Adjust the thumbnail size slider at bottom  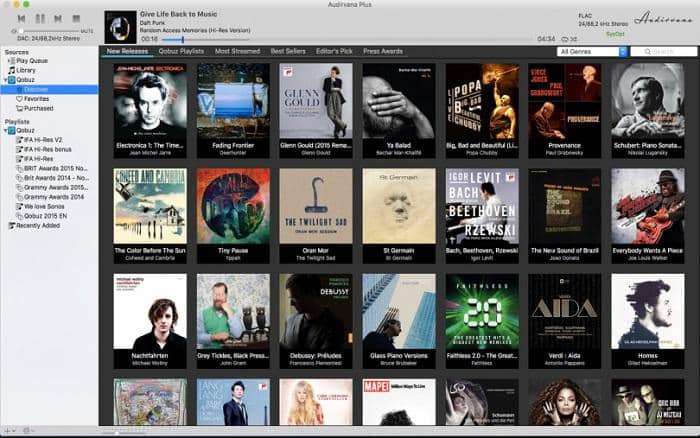pyautogui.click(x=117, y=432)
